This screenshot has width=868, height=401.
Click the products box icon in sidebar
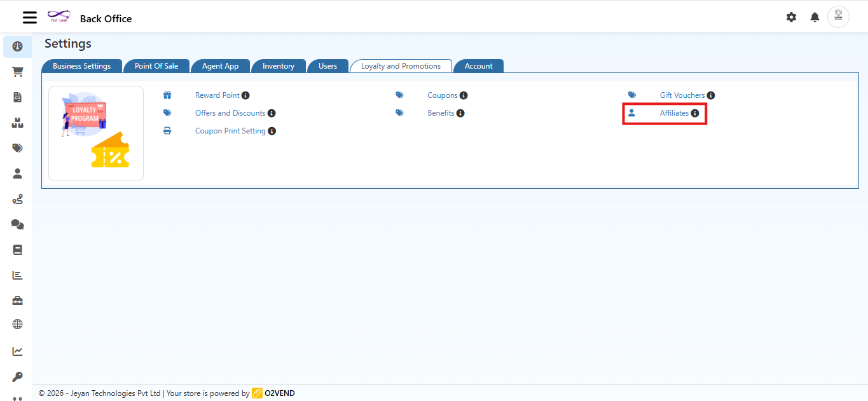click(17, 123)
